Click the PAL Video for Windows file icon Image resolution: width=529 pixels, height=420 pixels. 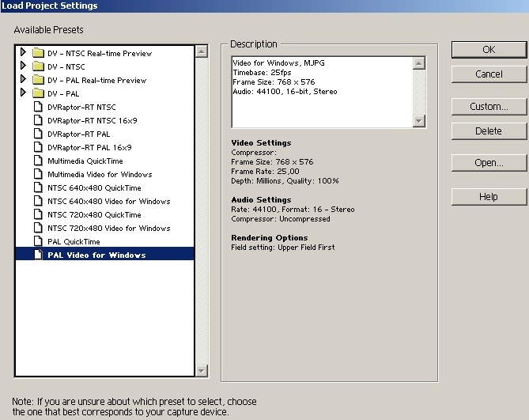point(39,255)
